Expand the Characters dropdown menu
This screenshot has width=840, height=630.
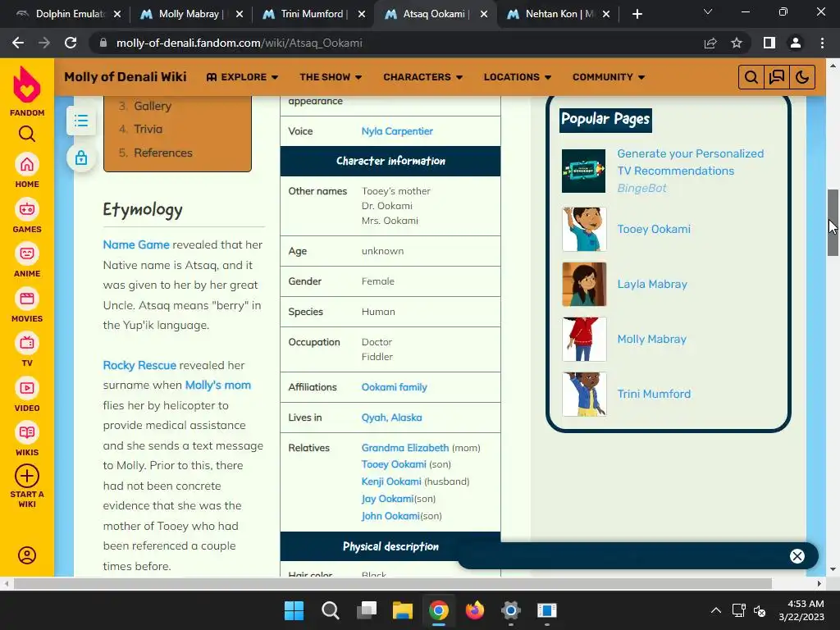422,77
